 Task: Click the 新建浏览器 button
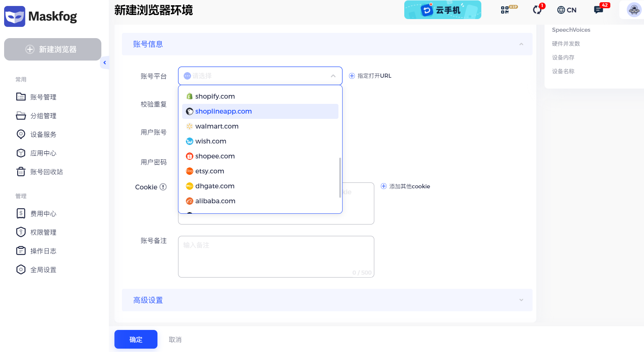pos(53,49)
